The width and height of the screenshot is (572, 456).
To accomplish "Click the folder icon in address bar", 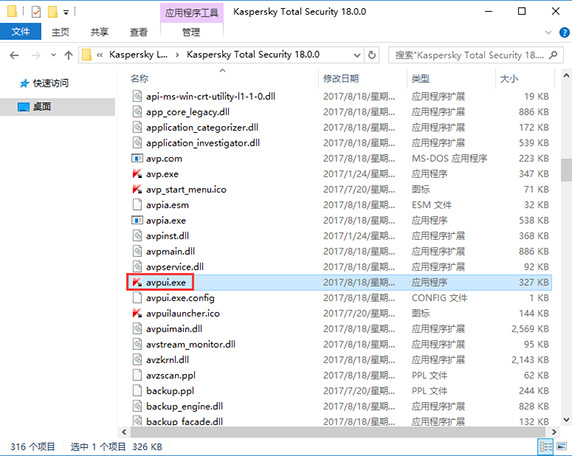I will (x=87, y=55).
